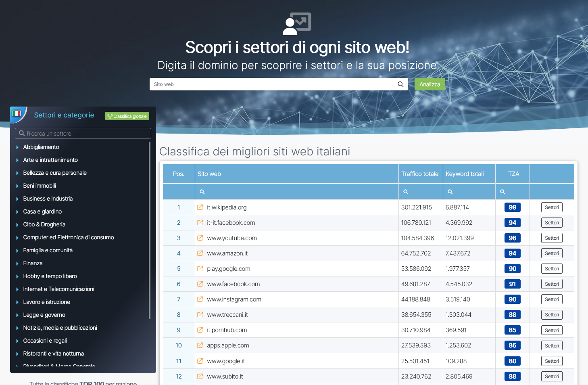Image resolution: width=588 pixels, height=385 pixels.
Task: Open the www.google.it site entry
Action: pos(225,361)
